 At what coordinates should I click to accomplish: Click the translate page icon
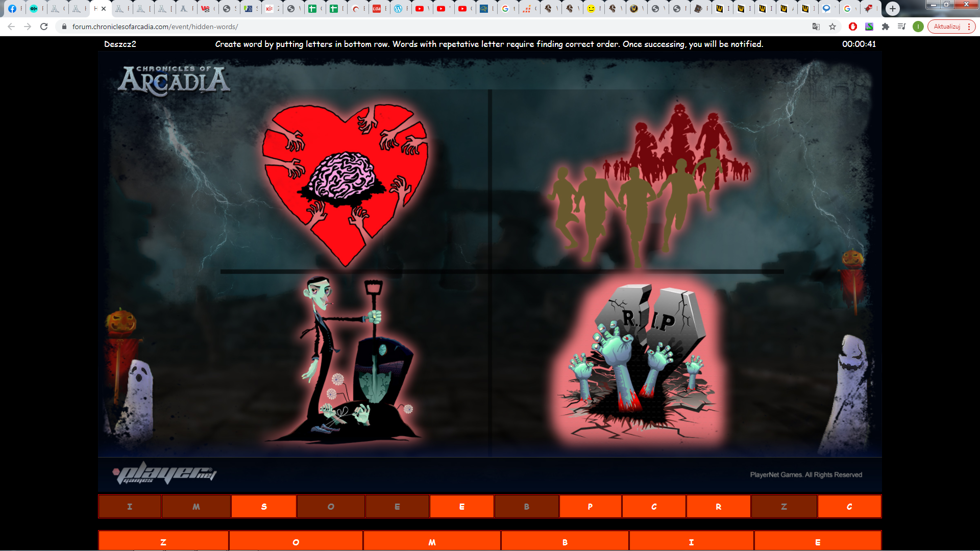pyautogui.click(x=816, y=27)
